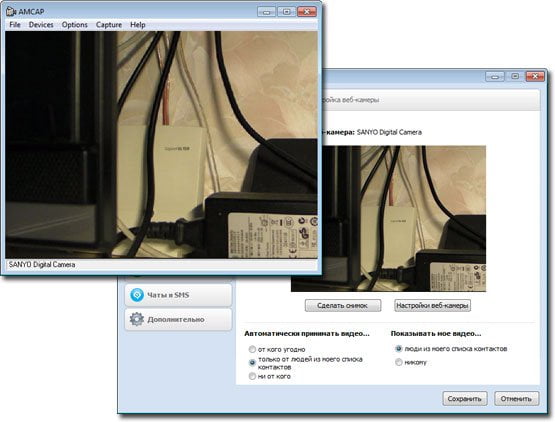Viewport: 555px width, 422px height.
Task: Click the AMCAP status bar text SANYO Digital Camera
Action: (42, 264)
